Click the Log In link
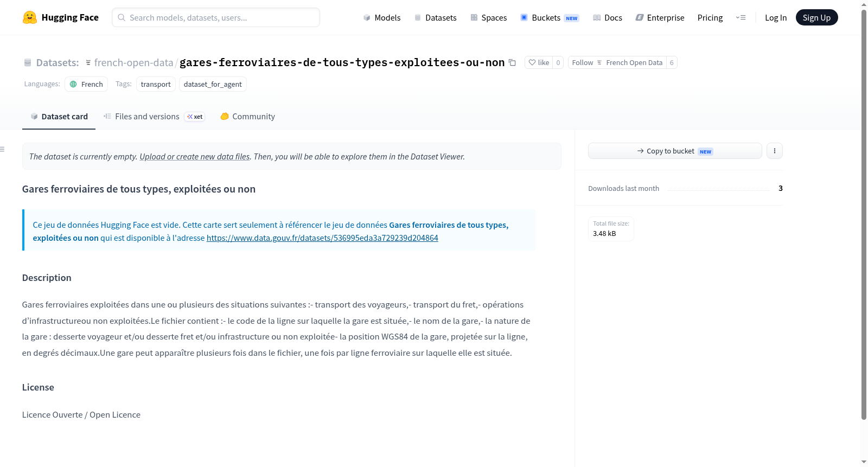This screenshot has height=467, width=868. [x=776, y=17]
